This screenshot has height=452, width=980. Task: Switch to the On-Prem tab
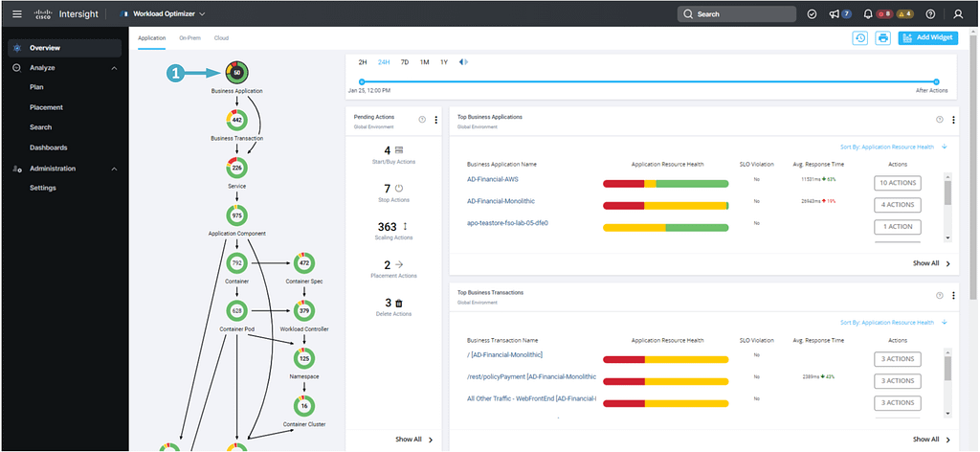tap(189, 37)
